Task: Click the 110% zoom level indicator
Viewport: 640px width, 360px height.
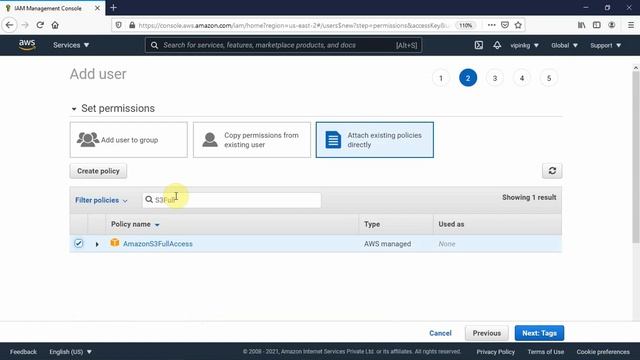Action: [x=465, y=25]
